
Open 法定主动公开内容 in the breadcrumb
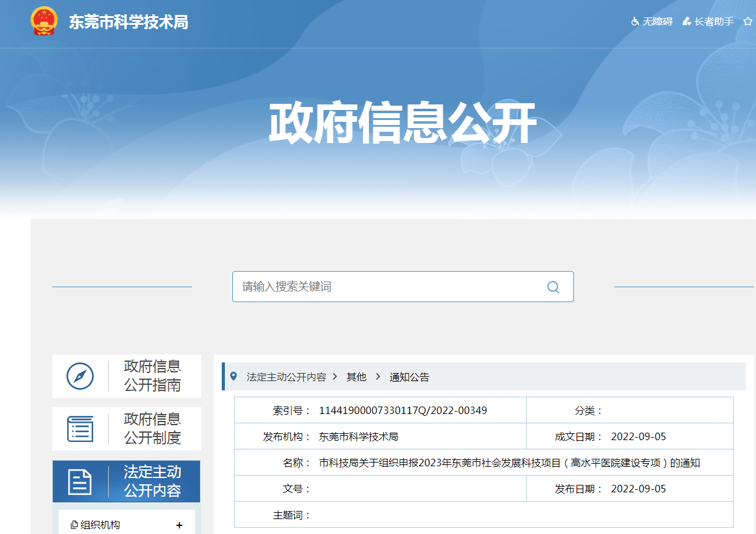[x=286, y=377]
